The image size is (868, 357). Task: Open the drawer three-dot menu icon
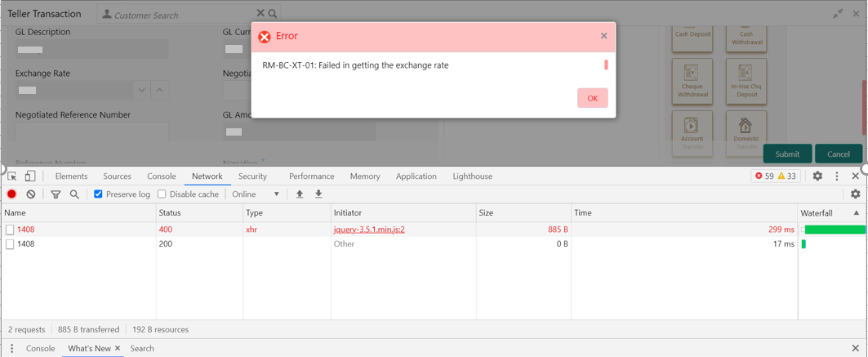click(x=11, y=348)
